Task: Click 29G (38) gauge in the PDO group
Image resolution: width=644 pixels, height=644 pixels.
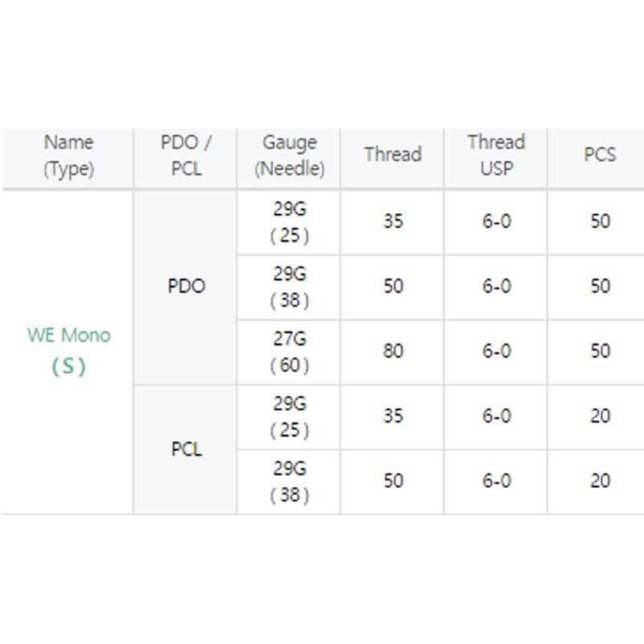Action: (289, 287)
